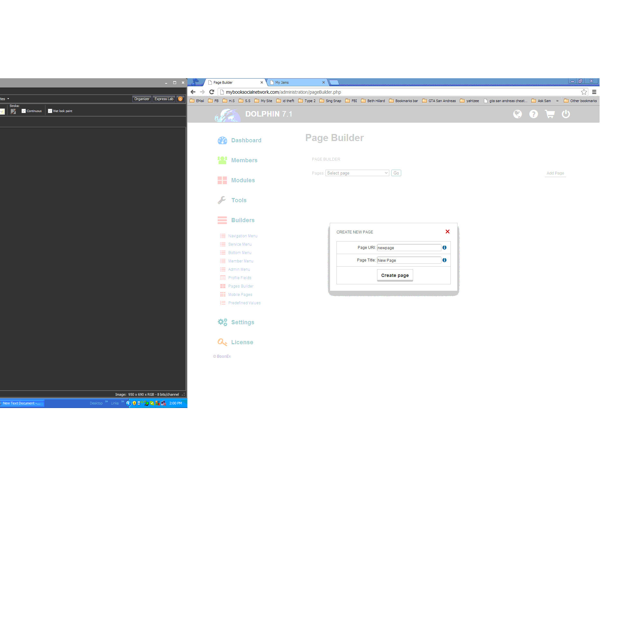Click the Stroke brush icon

click(13, 111)
